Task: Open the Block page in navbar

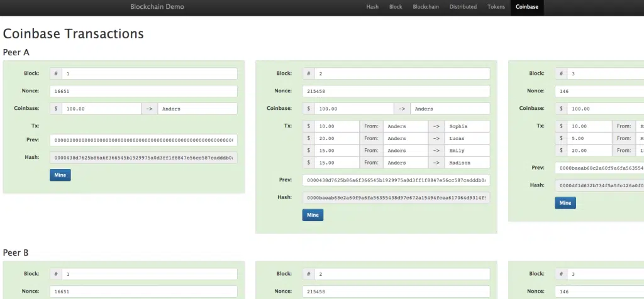Action: (x=396, y=7)
